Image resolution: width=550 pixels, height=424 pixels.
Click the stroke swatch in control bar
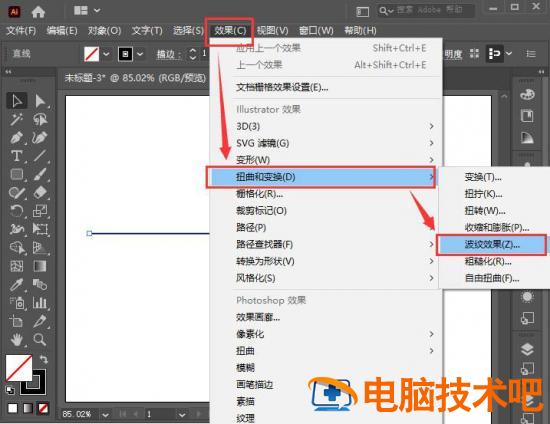click(x=126, y=54)
